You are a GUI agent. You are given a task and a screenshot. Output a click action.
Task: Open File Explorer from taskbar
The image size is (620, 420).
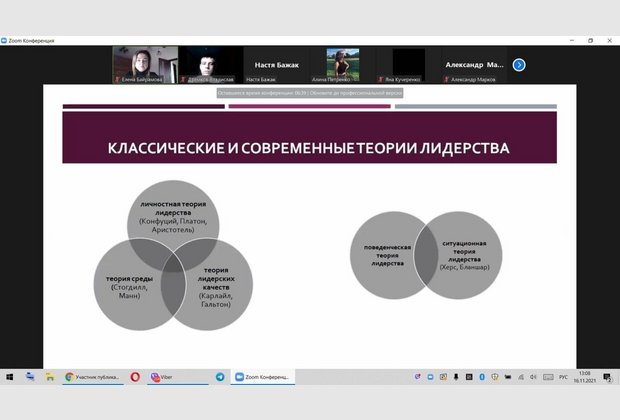49,377
